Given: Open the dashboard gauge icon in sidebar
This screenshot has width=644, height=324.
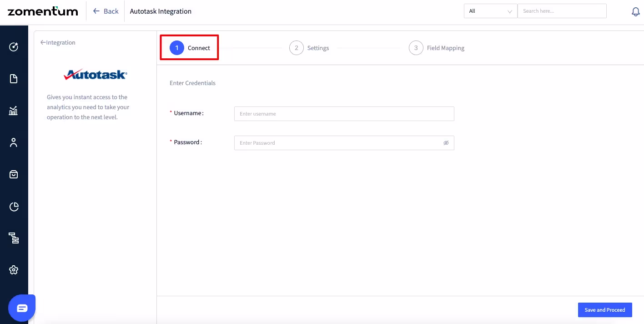Looking at the screenshot, I should 14,46.
